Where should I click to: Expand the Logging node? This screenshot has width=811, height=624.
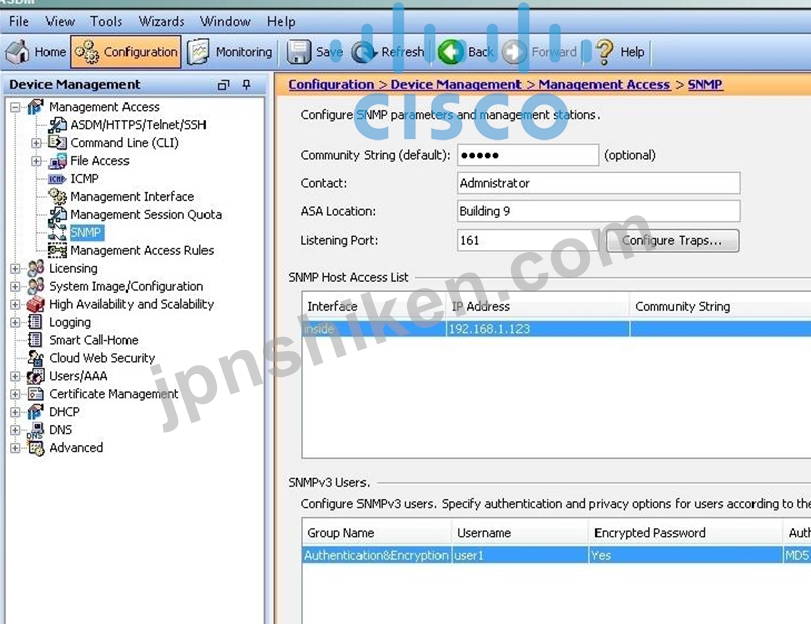pyautogui.click(x=15, y=322)
